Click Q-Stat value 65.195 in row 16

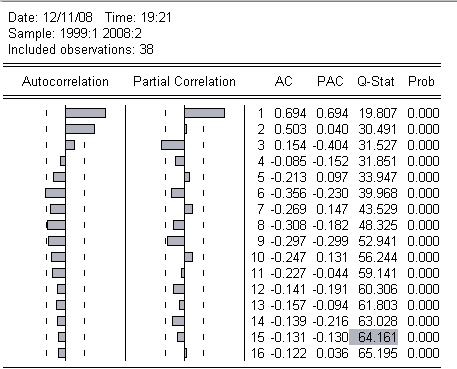pos(378,353)
